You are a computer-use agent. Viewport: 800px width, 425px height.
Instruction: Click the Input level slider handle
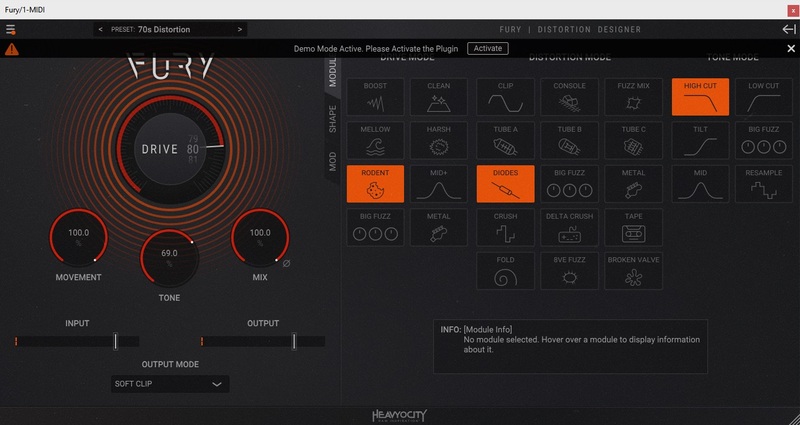[x=115, y=341]
